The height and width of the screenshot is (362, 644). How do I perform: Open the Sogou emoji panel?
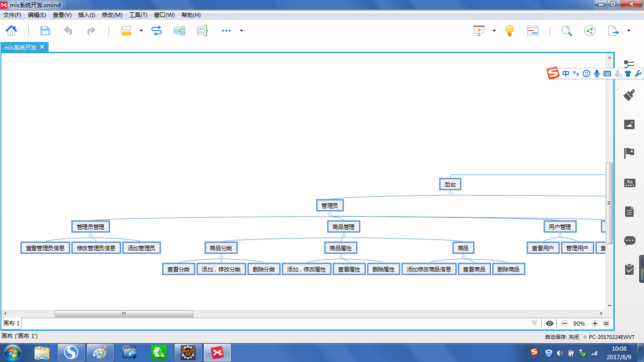coord(586,74)
